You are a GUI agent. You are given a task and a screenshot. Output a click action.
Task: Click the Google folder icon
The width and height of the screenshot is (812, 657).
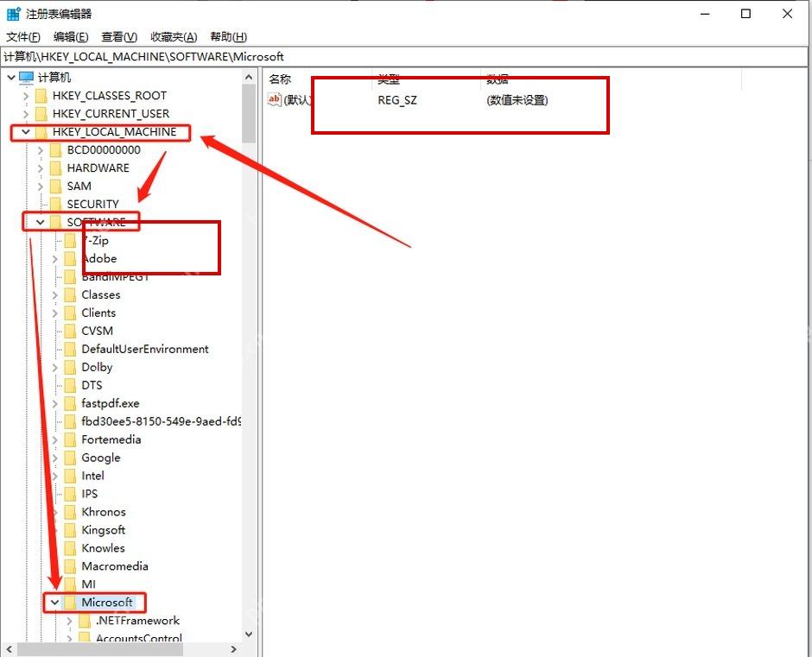pos(70,458)
